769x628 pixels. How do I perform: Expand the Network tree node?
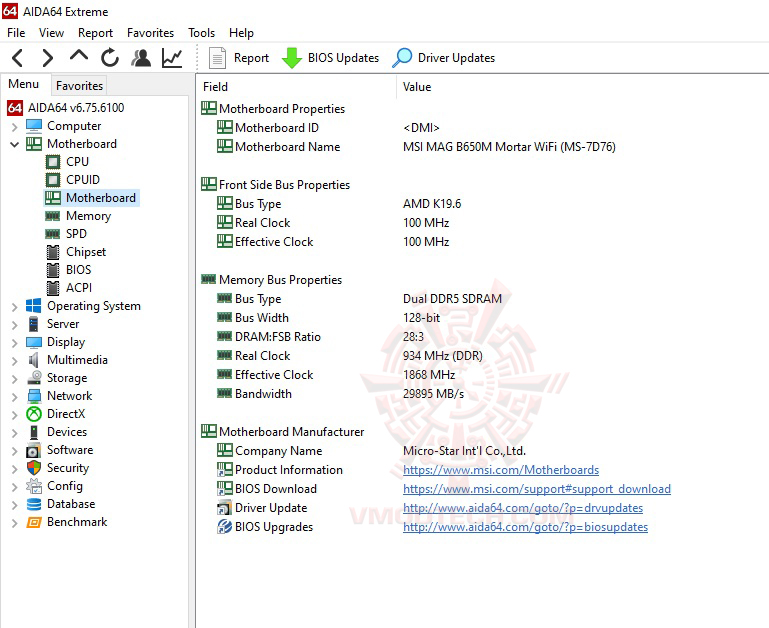pos(15,396)
